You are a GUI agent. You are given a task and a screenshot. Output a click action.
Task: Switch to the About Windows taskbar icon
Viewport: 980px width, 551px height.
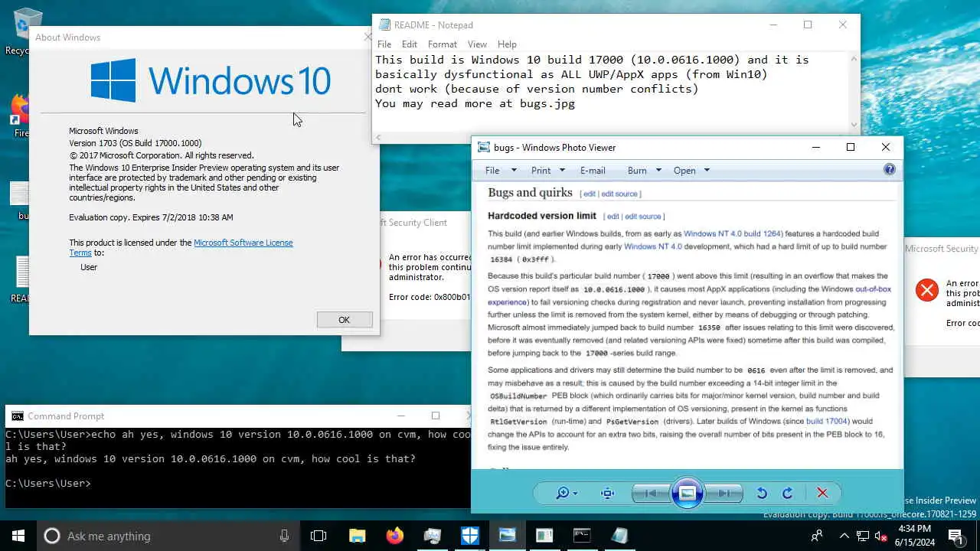click(x=432, y=536)
